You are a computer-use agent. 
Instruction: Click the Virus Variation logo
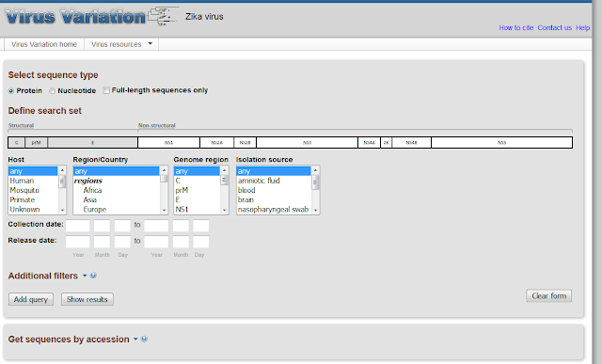click(x=91, y=17)
